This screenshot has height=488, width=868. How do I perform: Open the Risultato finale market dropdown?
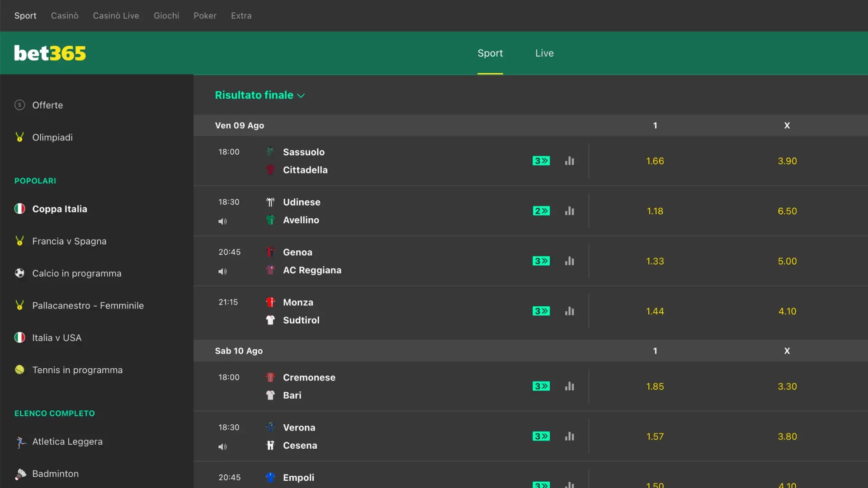point(260,95)
